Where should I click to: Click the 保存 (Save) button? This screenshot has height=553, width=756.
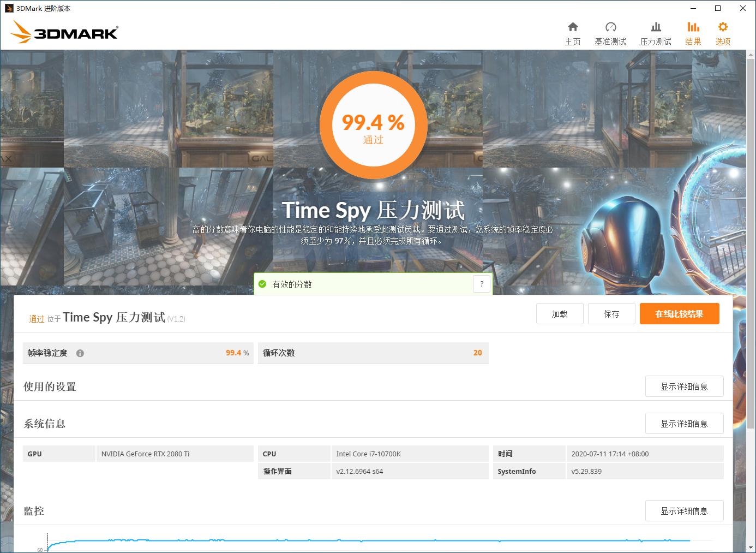[611, 314]
